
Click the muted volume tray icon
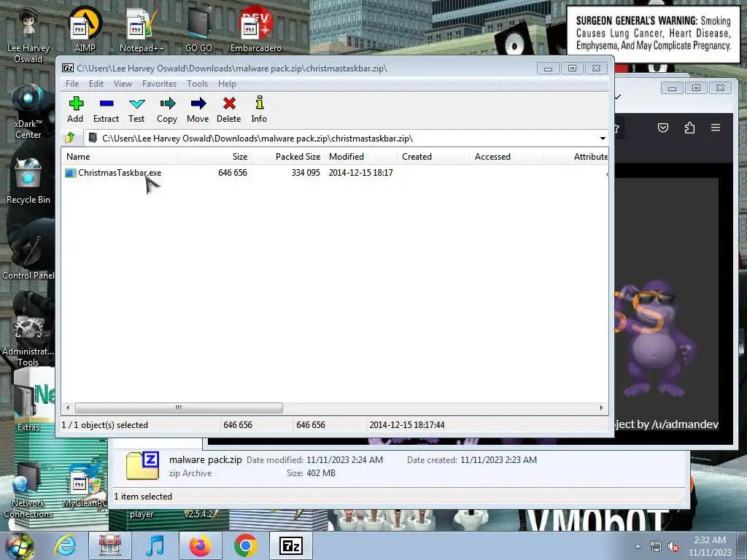tap(673, 547)
